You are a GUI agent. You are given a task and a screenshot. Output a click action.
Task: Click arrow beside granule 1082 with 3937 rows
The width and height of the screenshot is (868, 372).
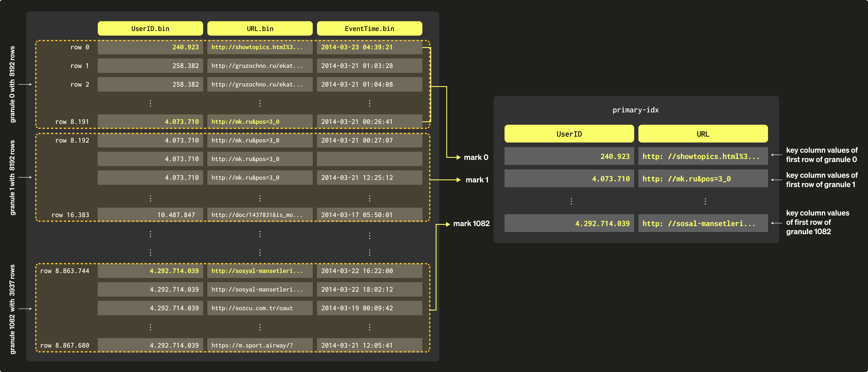pos(25,309)
